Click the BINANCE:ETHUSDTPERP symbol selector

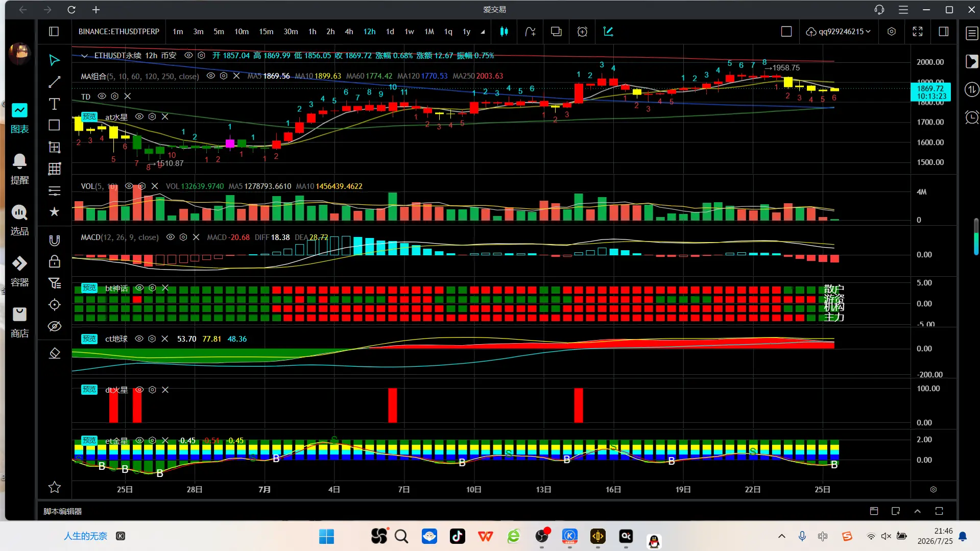click(x=119, y=32)
